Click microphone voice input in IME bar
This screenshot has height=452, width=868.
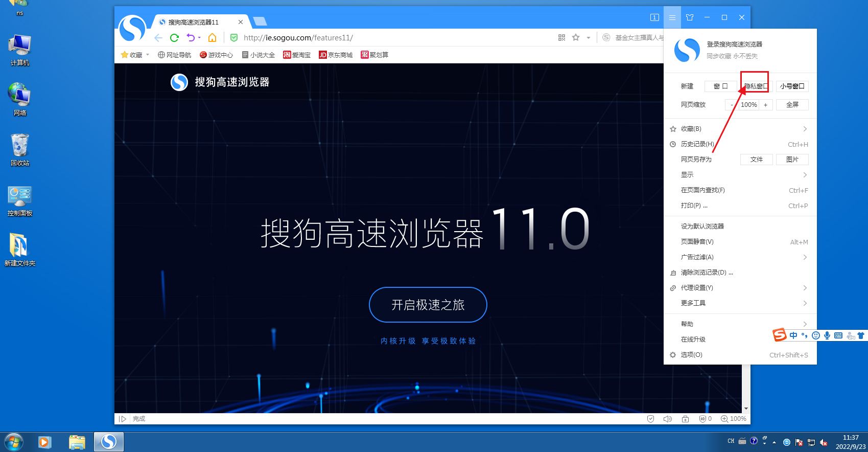(827, 335)
